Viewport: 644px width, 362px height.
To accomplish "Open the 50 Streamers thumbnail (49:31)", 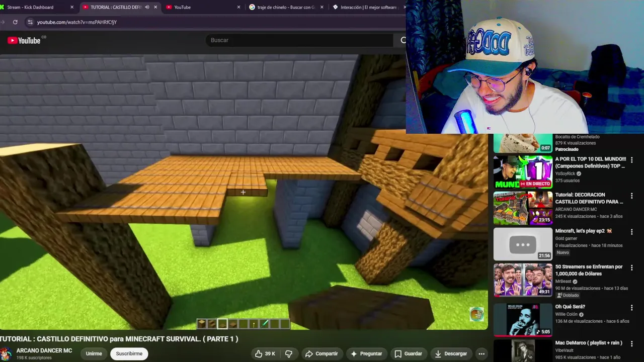I will (x=523, y=280).
